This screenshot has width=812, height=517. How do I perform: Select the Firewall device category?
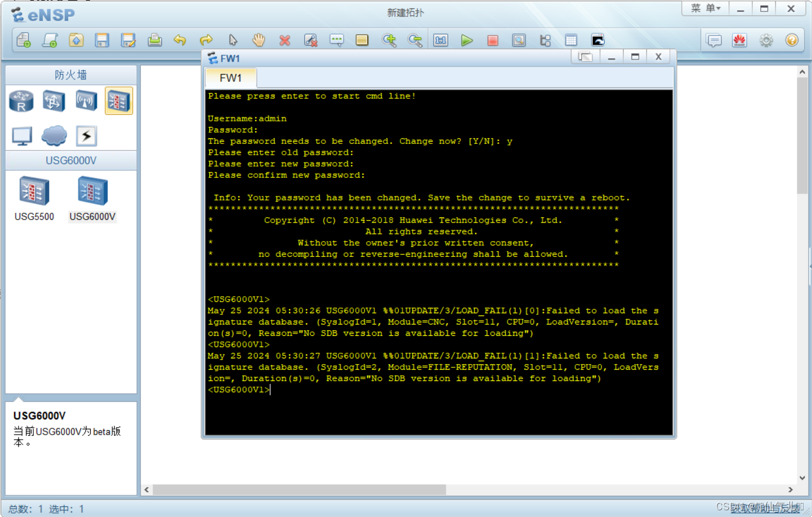pos(119,101)
